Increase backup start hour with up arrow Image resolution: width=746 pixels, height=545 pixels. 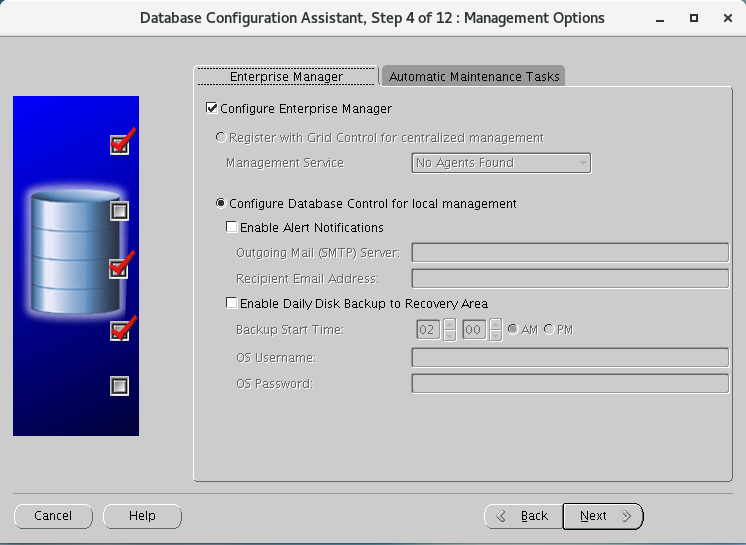click(x=450, y=325)
